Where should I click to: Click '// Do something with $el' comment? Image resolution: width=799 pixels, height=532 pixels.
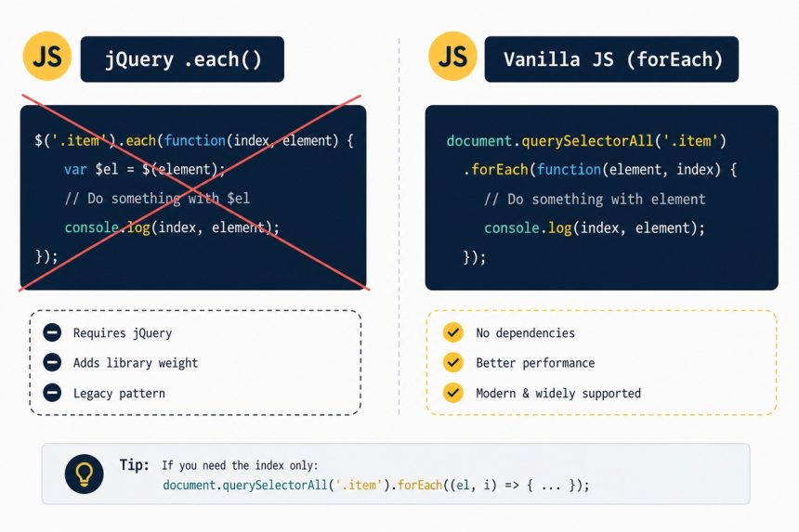click(x=157, y=198)
